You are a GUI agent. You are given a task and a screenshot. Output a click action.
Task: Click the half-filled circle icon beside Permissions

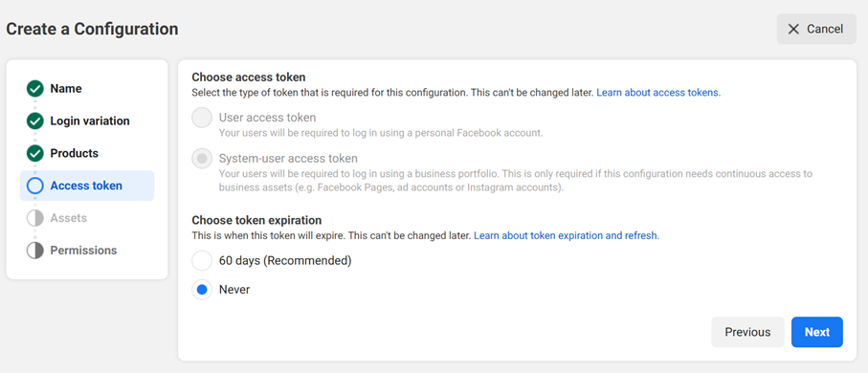34,251
